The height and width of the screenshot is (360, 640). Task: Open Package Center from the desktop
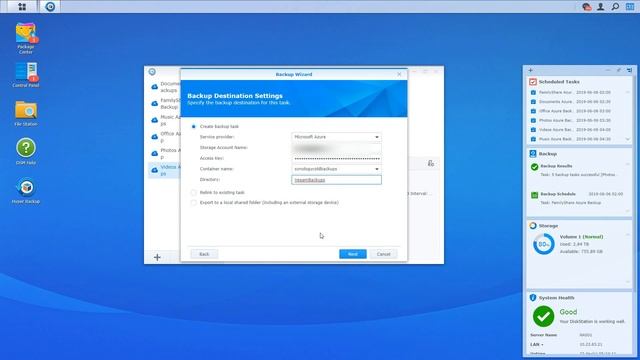coord(26,39)
